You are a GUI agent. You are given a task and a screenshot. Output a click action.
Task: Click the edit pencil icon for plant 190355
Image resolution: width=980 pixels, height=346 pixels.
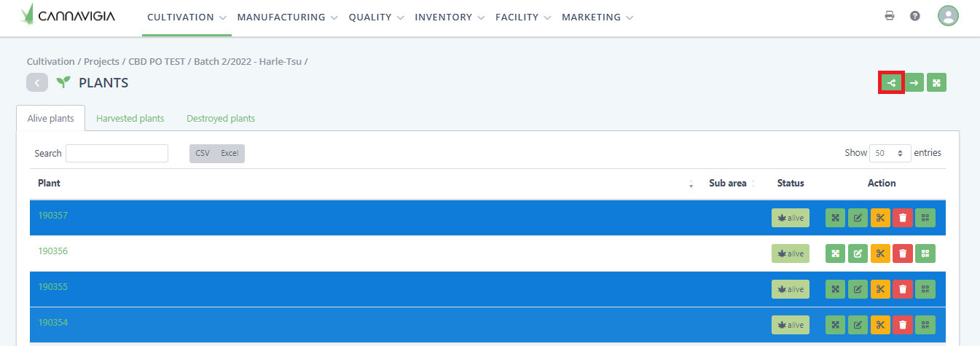click(x=858, y=289)
